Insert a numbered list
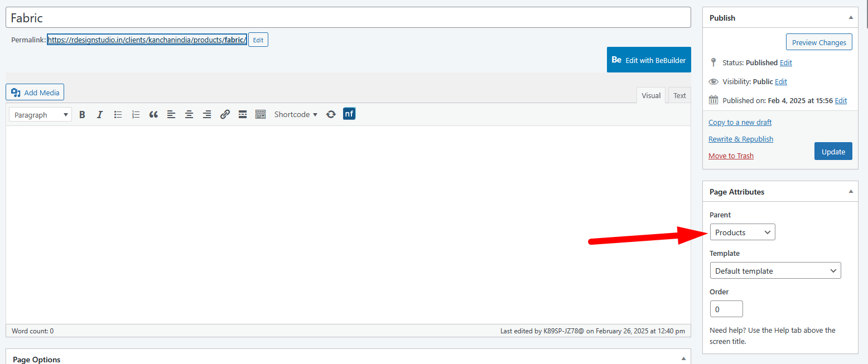Image resolution: width=868 pixels, height=364 pixels. point(136,115)
